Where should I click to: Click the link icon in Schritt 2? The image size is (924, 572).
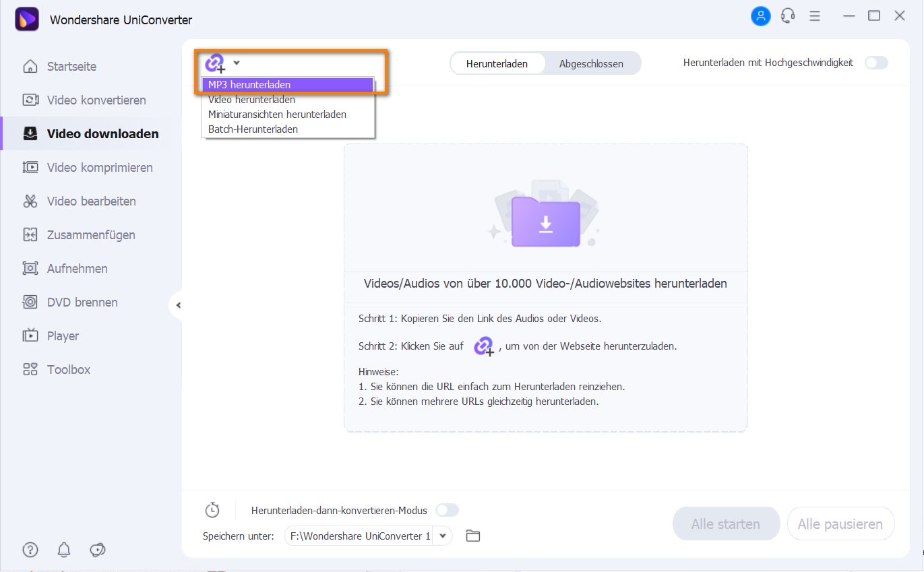(483, 346)
